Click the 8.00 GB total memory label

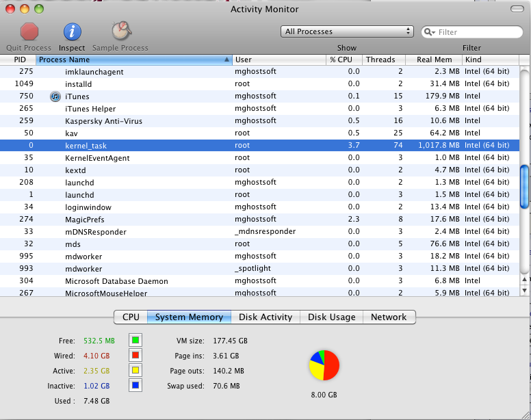pos(324,395)
